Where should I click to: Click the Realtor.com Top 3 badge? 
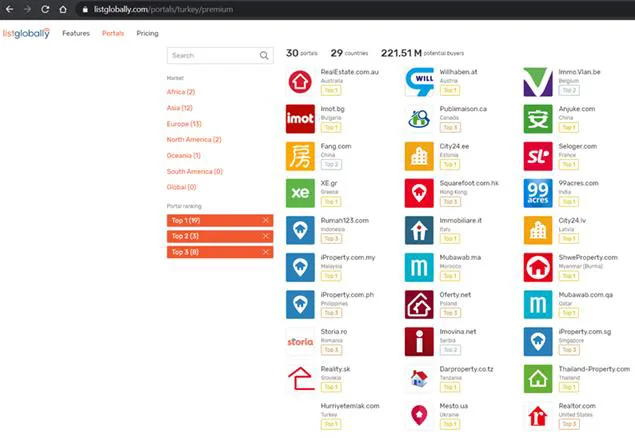569,424
